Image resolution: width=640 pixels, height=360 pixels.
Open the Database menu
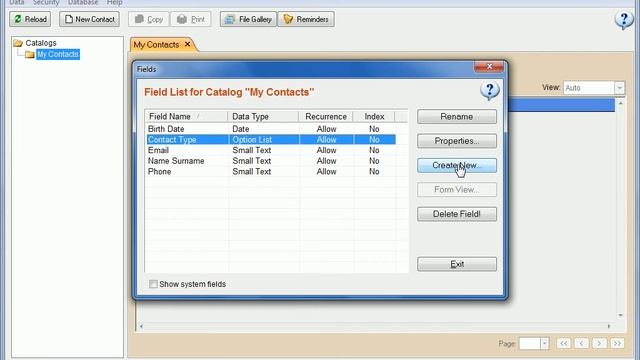pyautogui.click(x=83, y=2)
